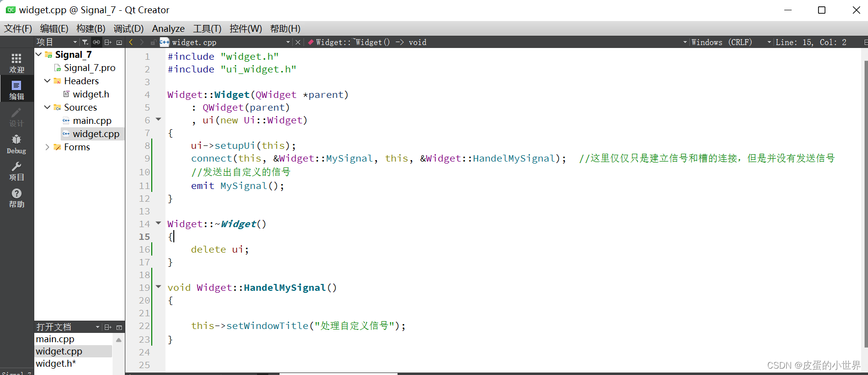Expand the Forms folder
Viewport: 868px width, 375px height.
point(47,147)
